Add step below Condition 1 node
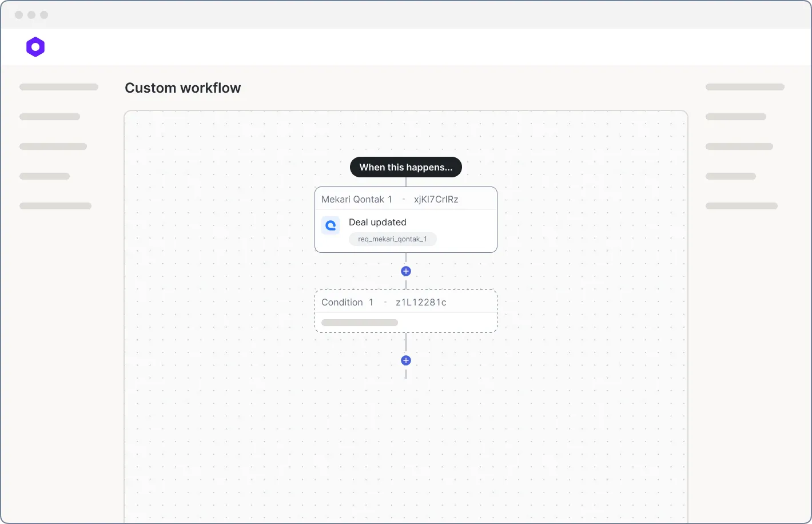This screenshot has height=524, width=812. point(406,360)
